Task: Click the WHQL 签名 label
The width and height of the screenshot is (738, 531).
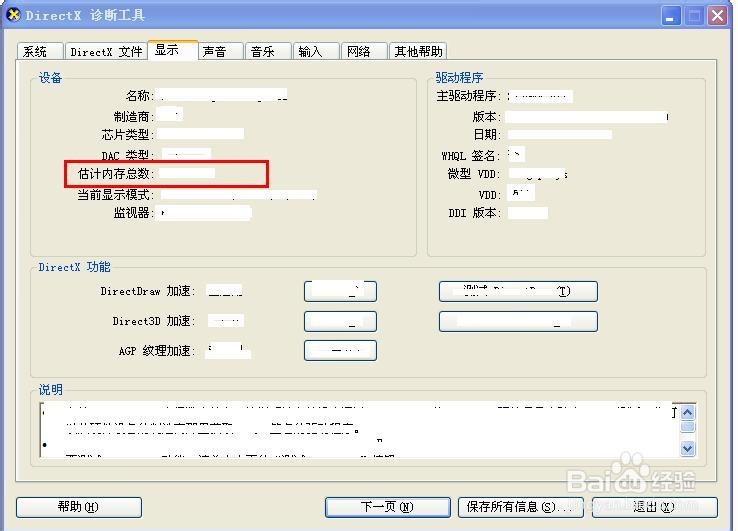Action: [471, 155]
